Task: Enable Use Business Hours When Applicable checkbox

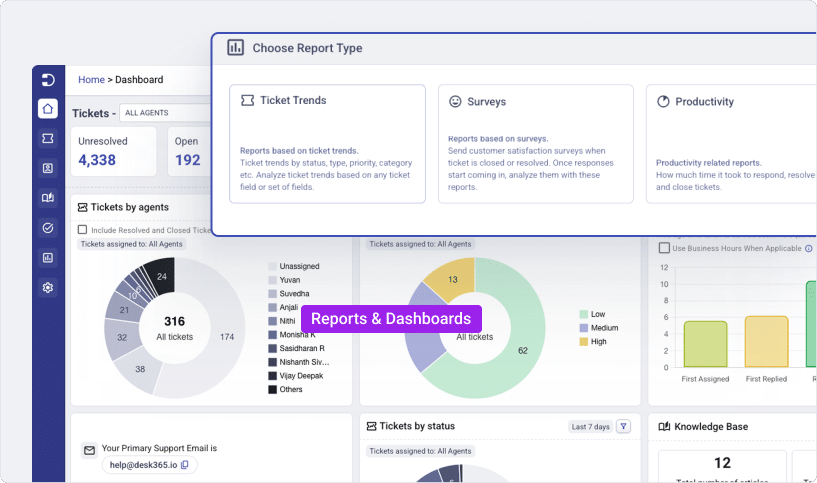Action: point(664,248)
